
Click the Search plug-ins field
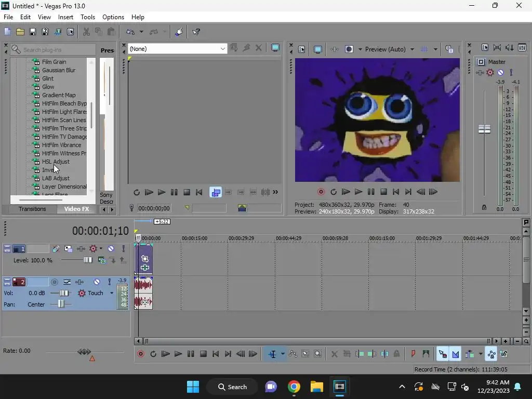coord(53,50)
